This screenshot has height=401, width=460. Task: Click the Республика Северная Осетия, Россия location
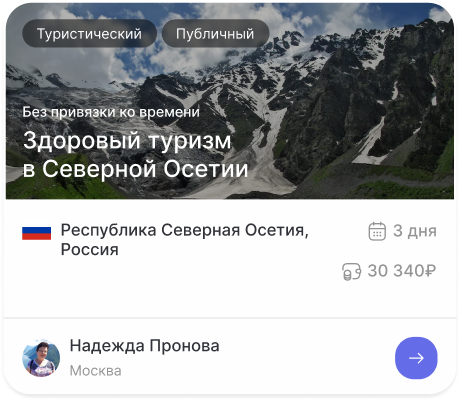[185, 240]
